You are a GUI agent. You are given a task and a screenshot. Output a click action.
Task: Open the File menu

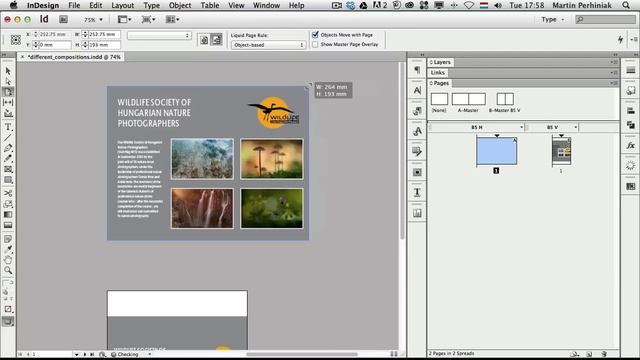pyautogui.click(x=74, y=5)
